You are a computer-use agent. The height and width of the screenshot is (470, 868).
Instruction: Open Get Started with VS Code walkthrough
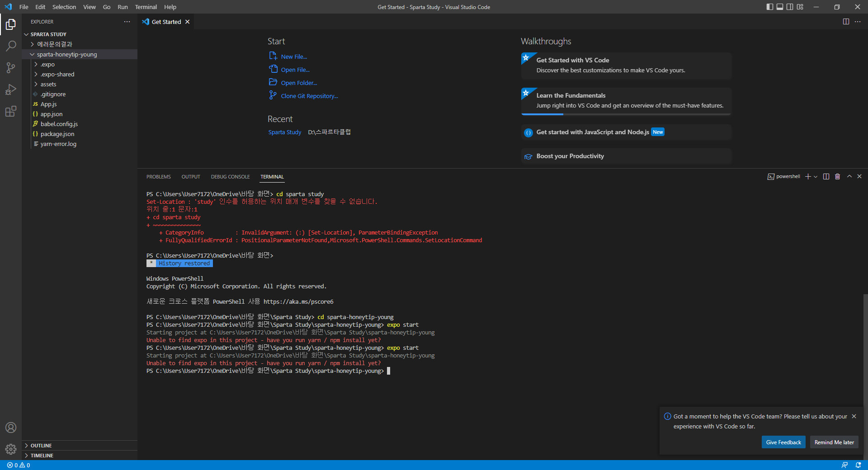pos(626,65)
